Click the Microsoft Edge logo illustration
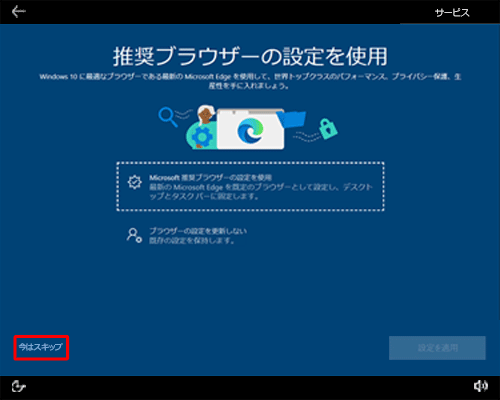500x400 pixels. [x=250, y=130]
